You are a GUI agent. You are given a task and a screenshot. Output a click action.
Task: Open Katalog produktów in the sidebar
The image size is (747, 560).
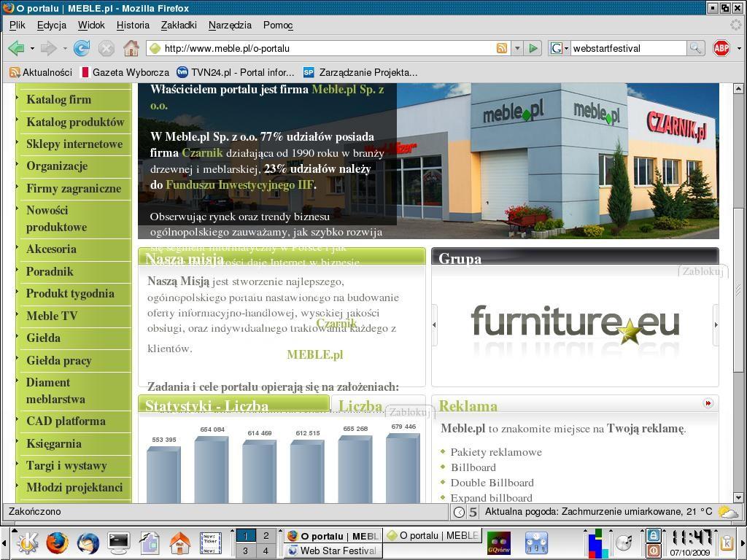point(75,122)
